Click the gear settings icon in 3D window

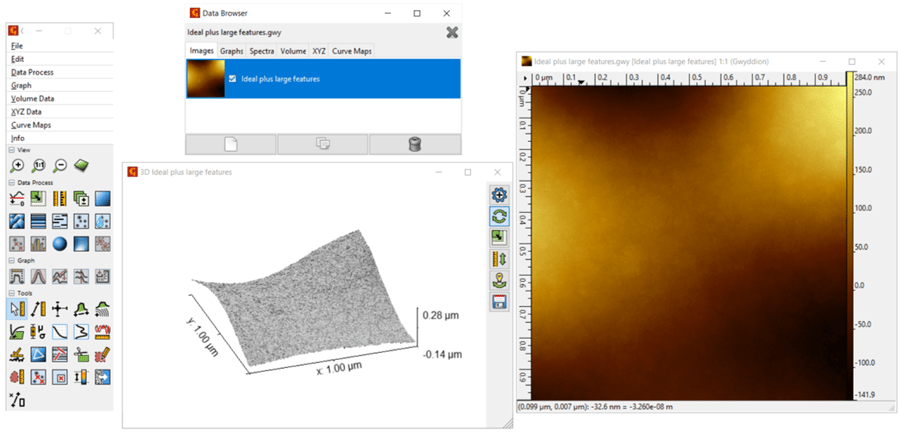pyautogui.click(x=499, y=195)
